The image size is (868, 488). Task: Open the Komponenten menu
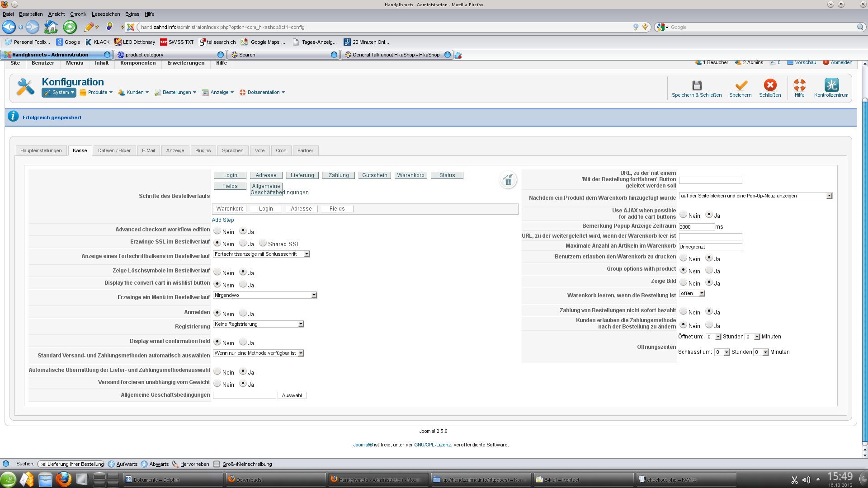[138, 63]
